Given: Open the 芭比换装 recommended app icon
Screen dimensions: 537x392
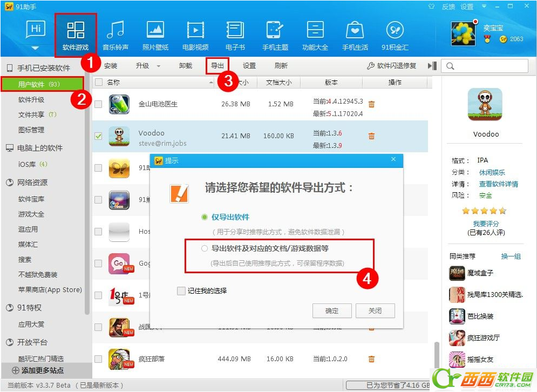Looking at the screenshot, I should (x=457, y=316).
